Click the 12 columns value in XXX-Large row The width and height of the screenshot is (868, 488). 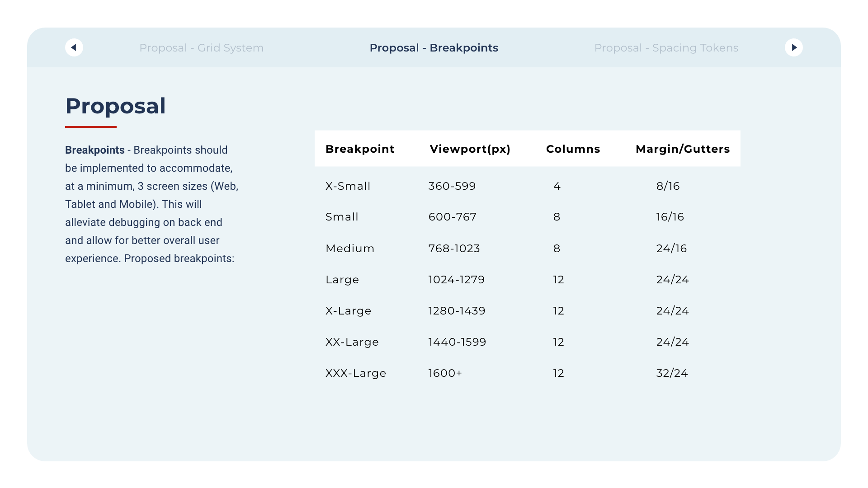[559, 373]
